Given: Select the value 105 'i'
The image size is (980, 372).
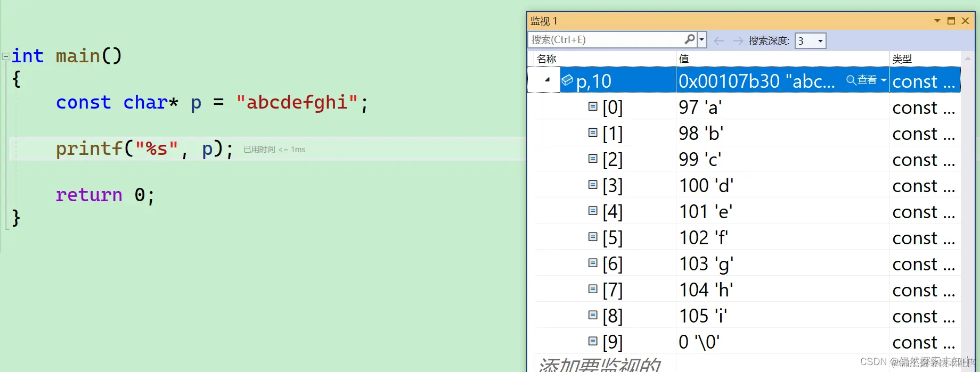Looking at the screenshot, I should click(703, 316).
